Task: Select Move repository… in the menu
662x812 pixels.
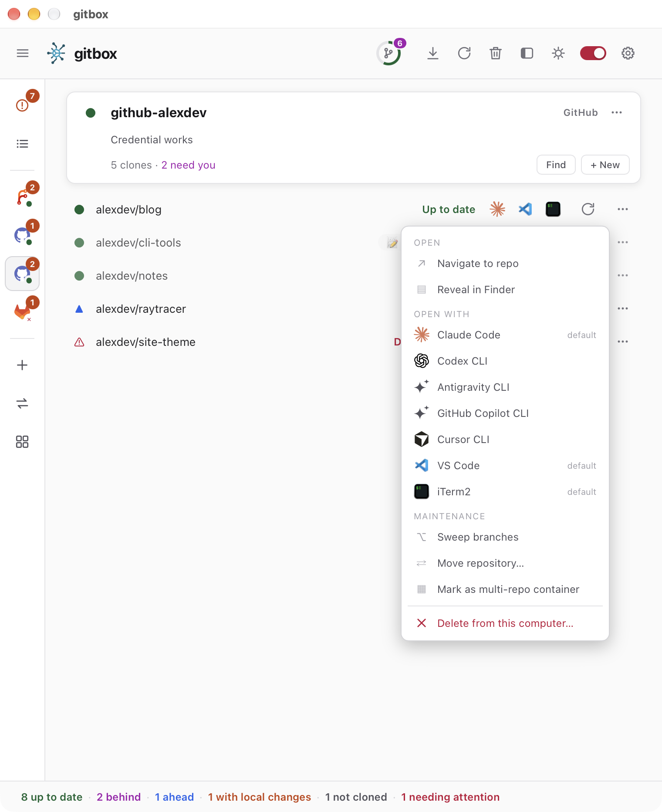Action: tap(505, 563)
